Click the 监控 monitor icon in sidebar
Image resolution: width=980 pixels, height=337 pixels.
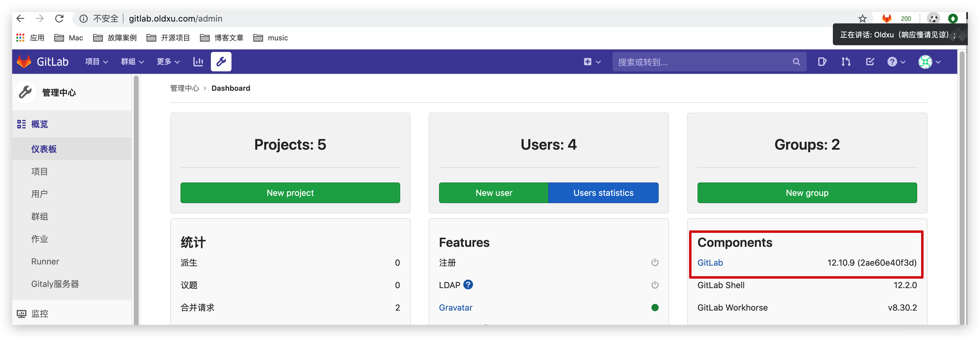tap(21, 313)
